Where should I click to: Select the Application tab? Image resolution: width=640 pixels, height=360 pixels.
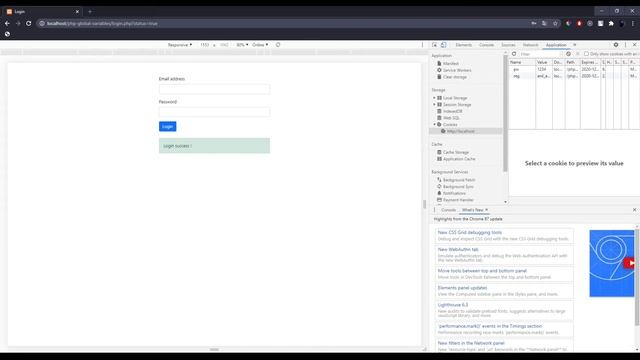click(x=556, y=45)
